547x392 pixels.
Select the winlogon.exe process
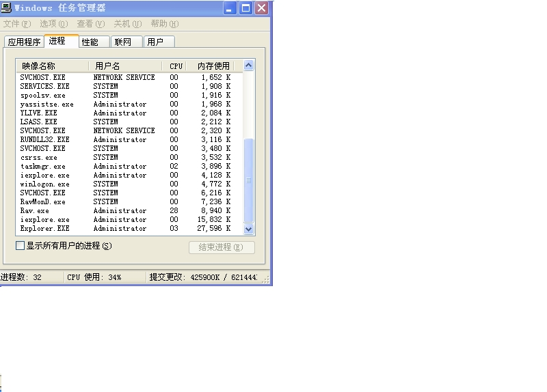pos(129,184)
